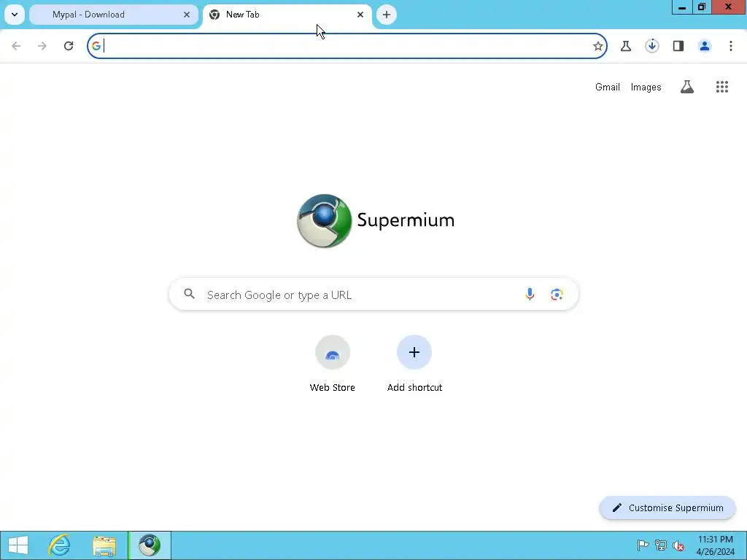The width and height of the screenshot is (747, 560).
Task: Reload the current page
Action: coord(69,46)
